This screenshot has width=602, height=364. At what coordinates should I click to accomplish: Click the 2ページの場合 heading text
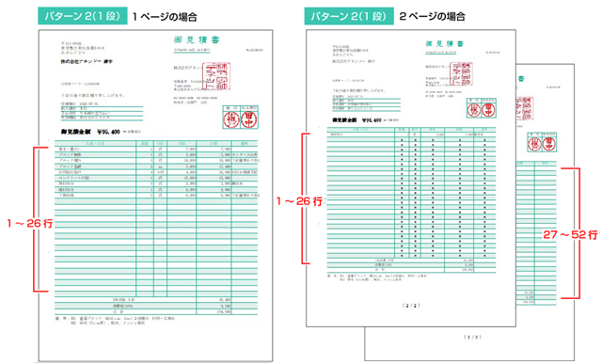click(x=432, y=17)
